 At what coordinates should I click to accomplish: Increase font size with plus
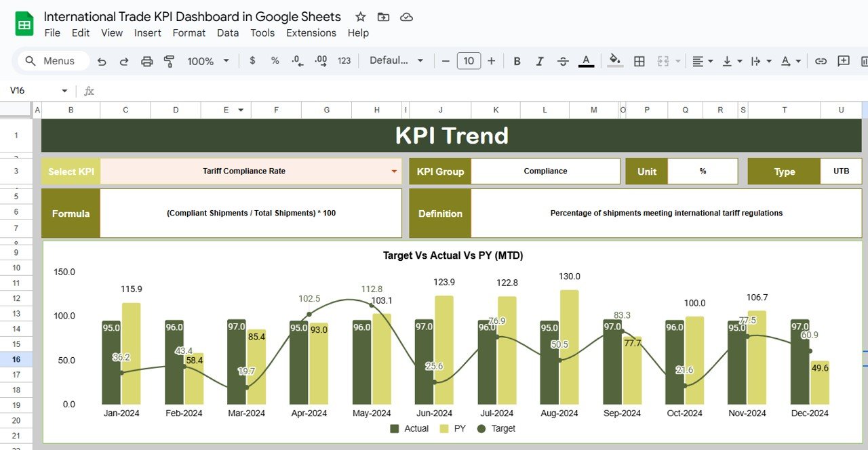pyautogui.click(x=492, y=61)
